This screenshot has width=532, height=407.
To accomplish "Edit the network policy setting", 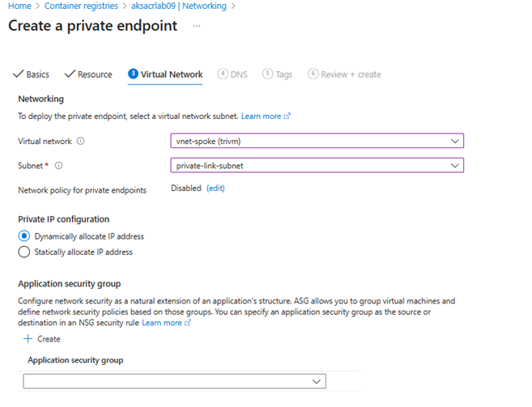I will click(x=215, y=189).
